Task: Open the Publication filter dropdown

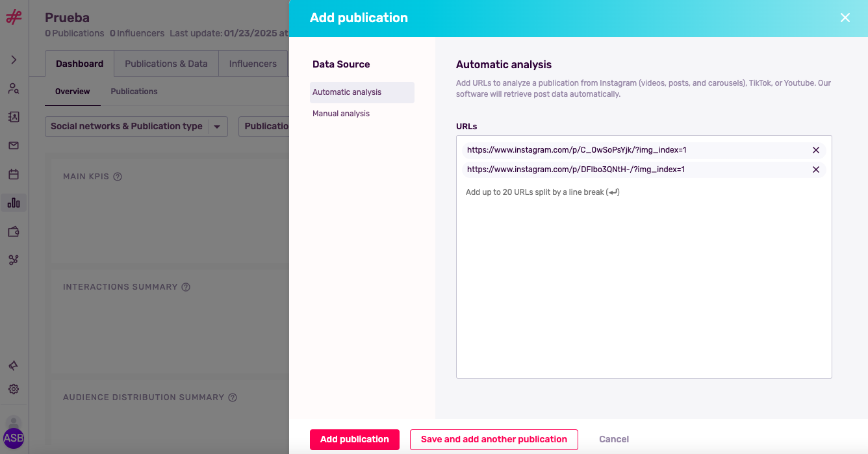Action: click(265, 127)
